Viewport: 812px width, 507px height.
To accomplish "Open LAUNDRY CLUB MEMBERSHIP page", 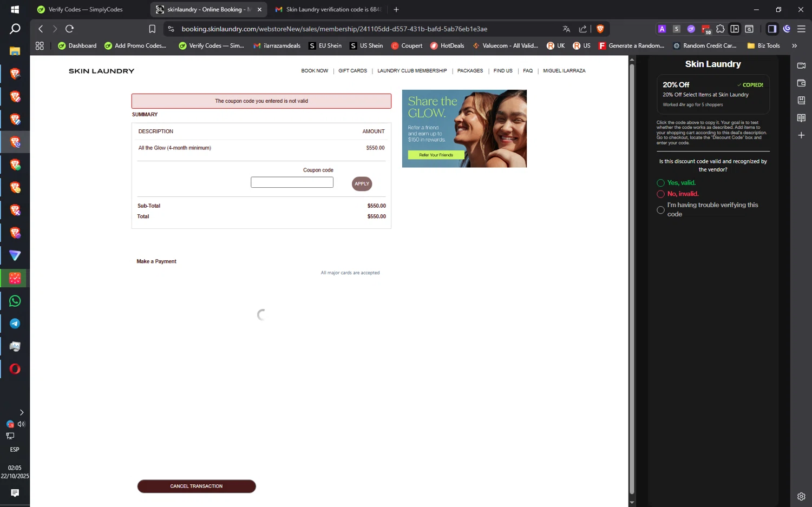I will coord(412,71).
